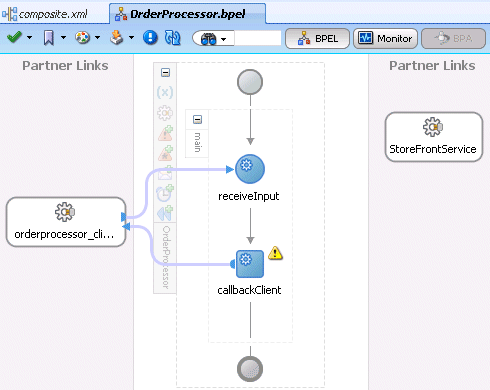Click the callbackClient label text
Screen dimensions: 490x390
tap(249, 290)
